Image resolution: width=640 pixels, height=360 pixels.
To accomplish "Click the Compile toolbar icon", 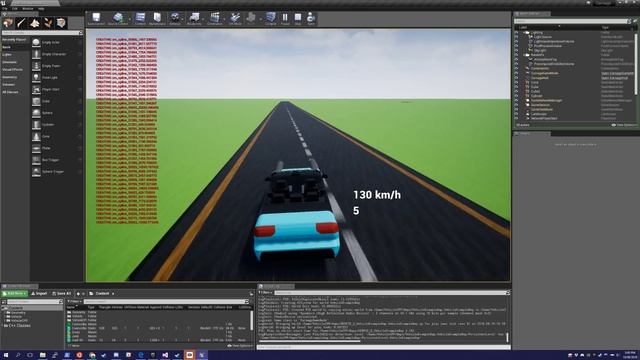I will click(270, 17).
